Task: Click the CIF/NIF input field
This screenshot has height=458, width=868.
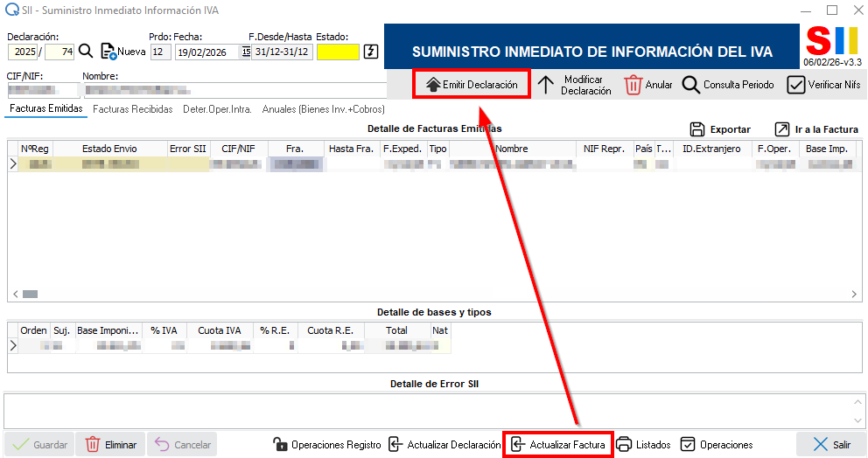Action: [x=43, y=90]
